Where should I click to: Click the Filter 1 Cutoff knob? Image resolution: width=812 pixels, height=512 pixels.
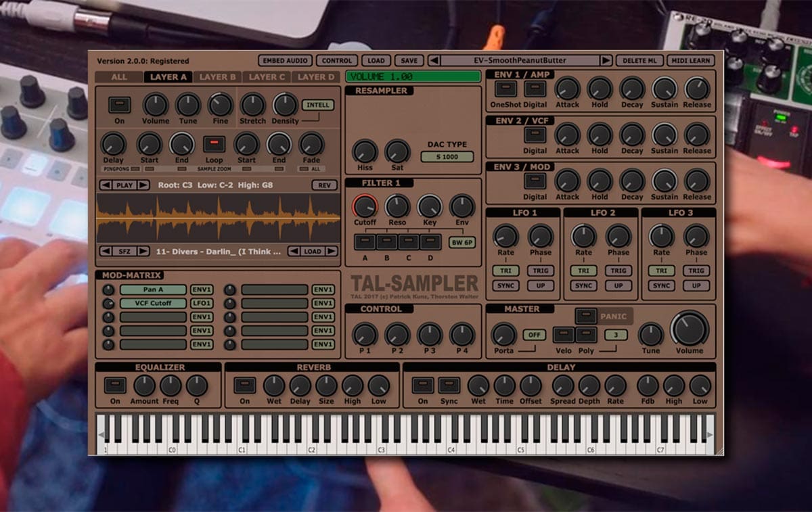pyautogui.click(x=365, y=206)
